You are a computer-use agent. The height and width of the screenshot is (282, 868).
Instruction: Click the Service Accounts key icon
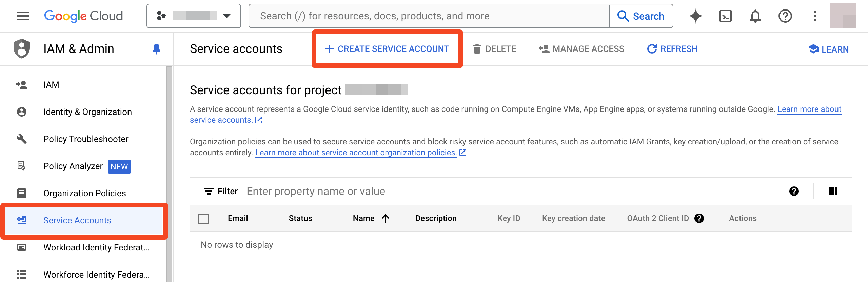(x=22, y=220)
